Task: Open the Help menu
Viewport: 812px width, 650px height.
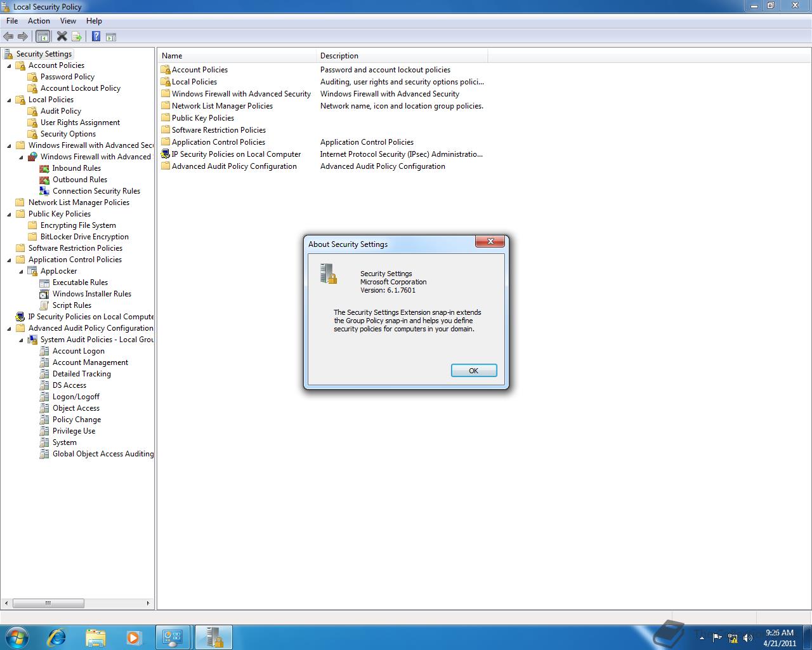Action: pyautogui.click(x=94, y=21)
